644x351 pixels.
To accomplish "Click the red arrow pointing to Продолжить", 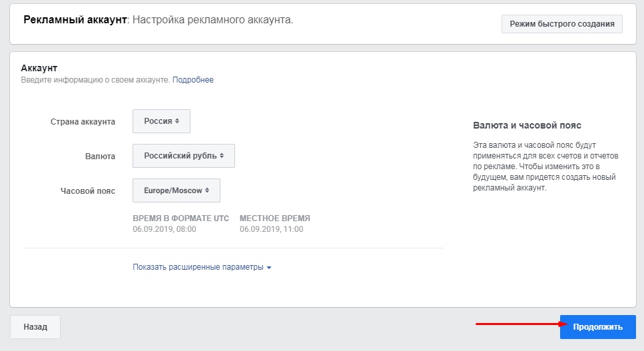I will [516, 324].
